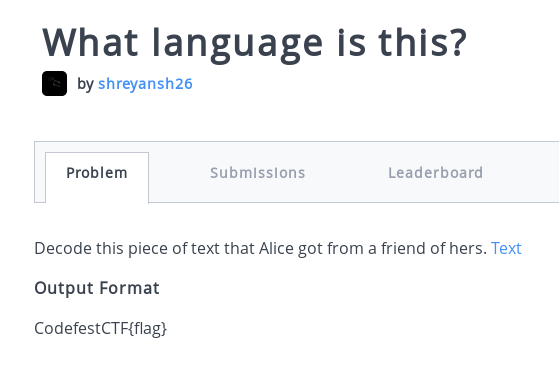559x385 pixels.
Task: Click the Output Format heading
Action: pyautogui.click(x=97, y=288)
